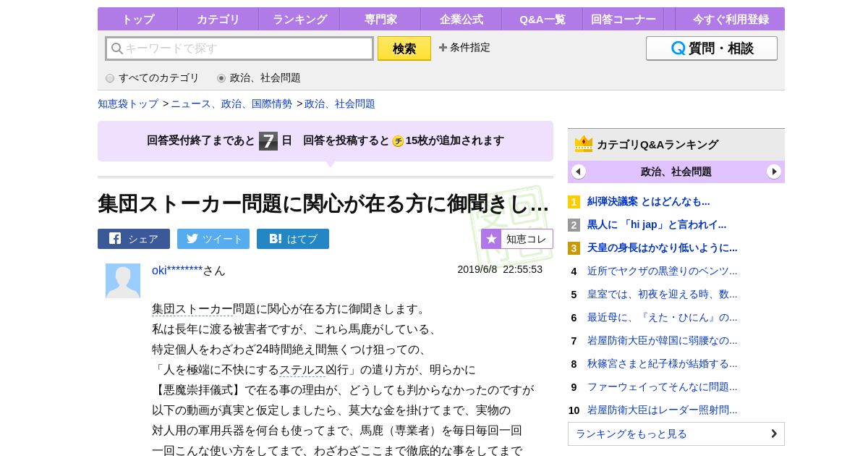The image size is (868, 456).
Task: Open the 今すぐ利用登録 tab
Action: 730,20
